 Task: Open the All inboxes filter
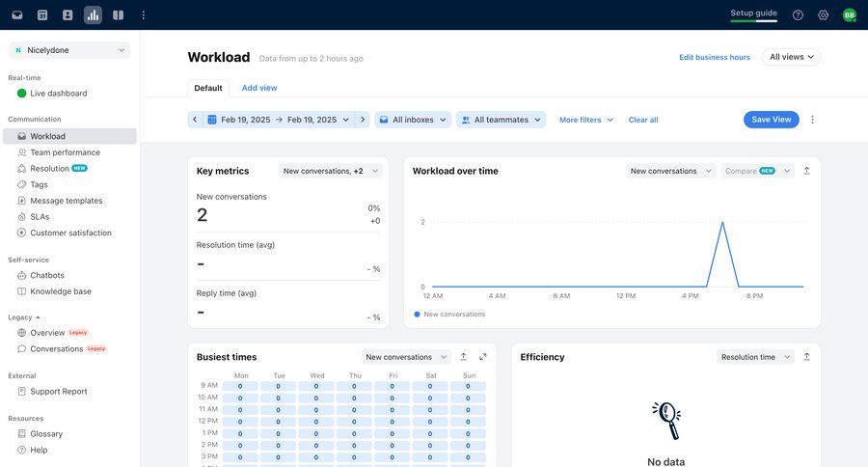[x=413, y=120]
